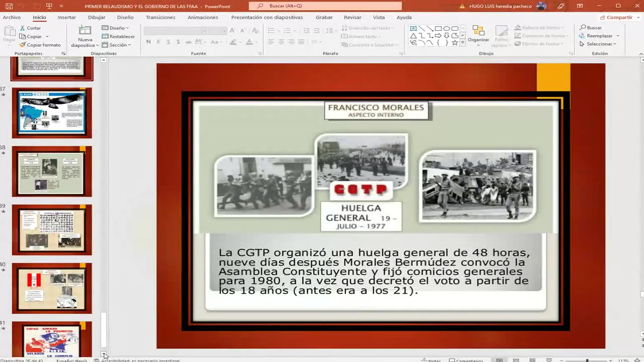
Task: Click the ribbon display options icon
Action: pyautogui.click(x=580, y=6)
